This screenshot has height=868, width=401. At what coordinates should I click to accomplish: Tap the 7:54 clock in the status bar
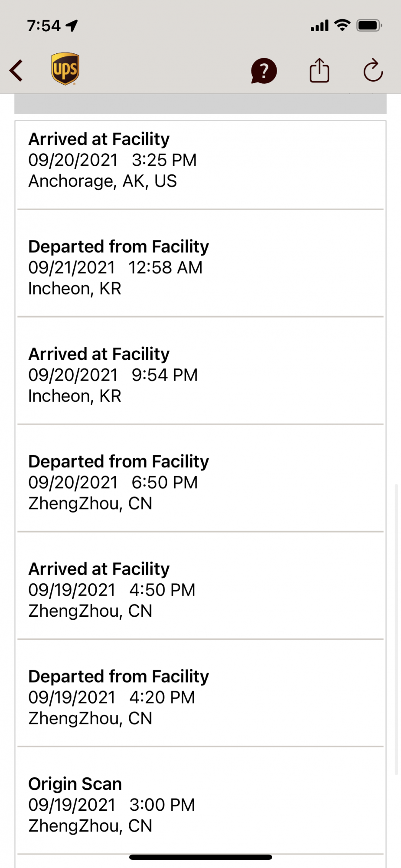tap(44, 26)
